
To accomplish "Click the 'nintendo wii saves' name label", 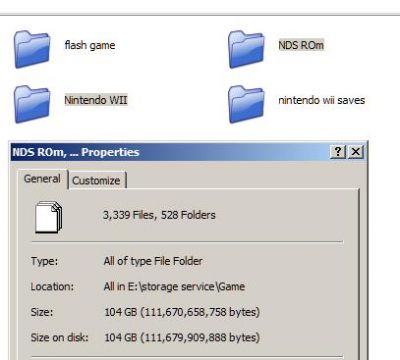I will (x=321, y=100).
